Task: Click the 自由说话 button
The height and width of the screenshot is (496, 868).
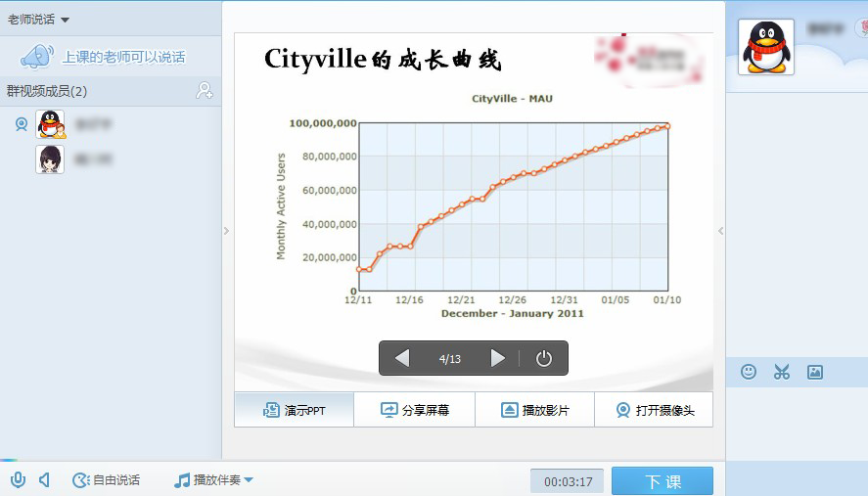Action: click(x=106, y=479)
